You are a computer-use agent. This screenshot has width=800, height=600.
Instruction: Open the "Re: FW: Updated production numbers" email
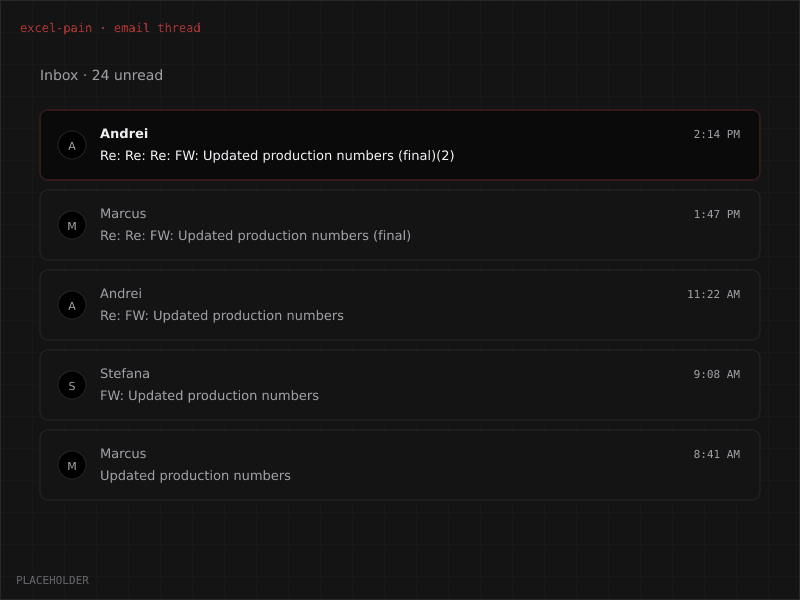400,305
